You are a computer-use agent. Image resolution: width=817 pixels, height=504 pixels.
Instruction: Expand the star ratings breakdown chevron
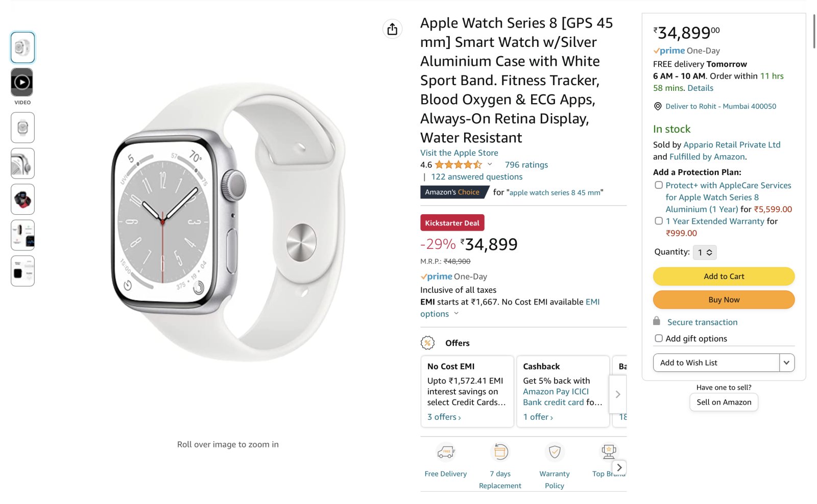(x=490, y=164)
